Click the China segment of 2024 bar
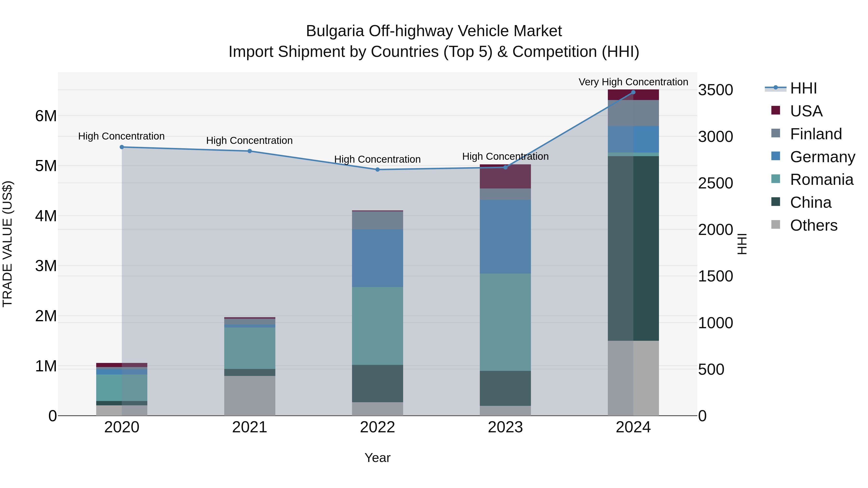The height and width of the screenshot is (488, 868). 633,248
